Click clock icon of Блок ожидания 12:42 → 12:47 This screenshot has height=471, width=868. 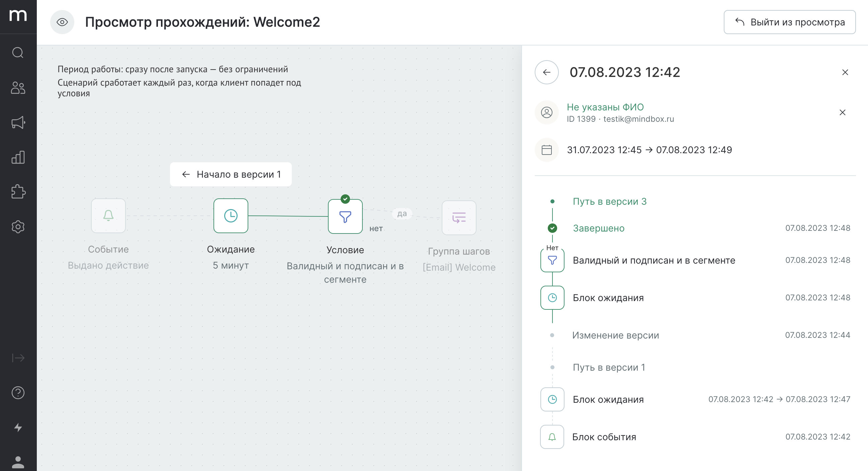coord(552,399)
